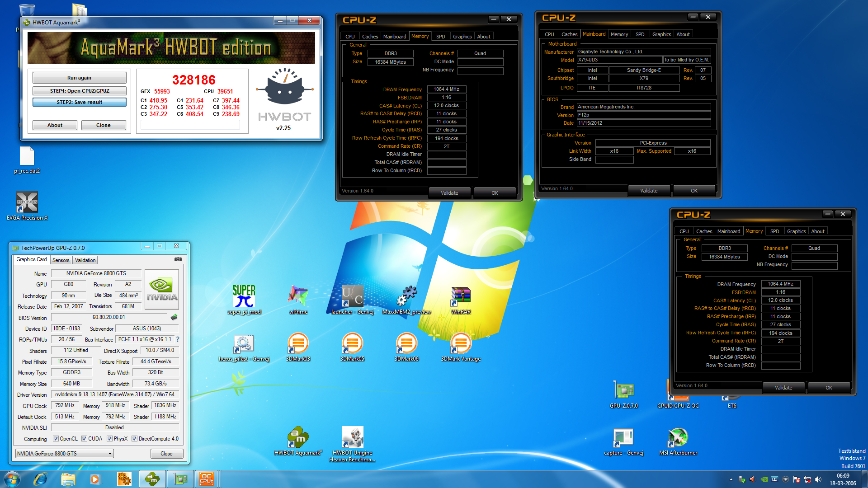Click GPU-Z screenshot camera icon
The width and height of the screenshot is (868, 488).
[178, 259]
